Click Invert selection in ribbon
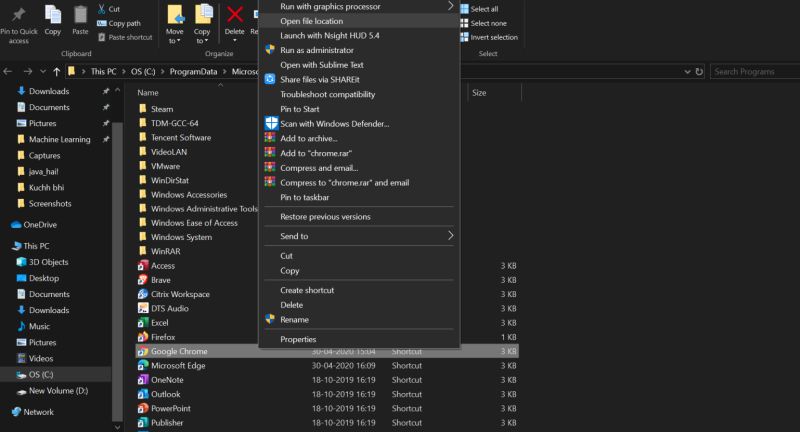The image size is (800, 432). (x=489, y=37)
